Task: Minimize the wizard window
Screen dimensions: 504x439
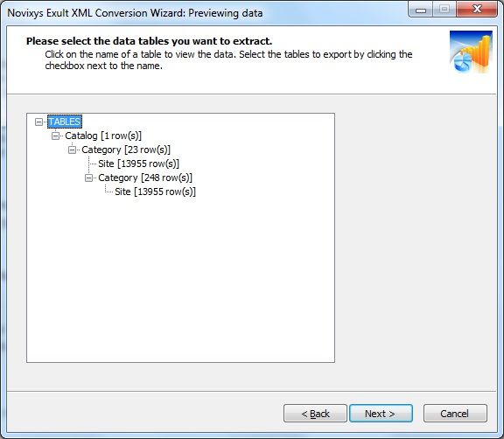Action: pyautogui.click(x=420, y=10)
